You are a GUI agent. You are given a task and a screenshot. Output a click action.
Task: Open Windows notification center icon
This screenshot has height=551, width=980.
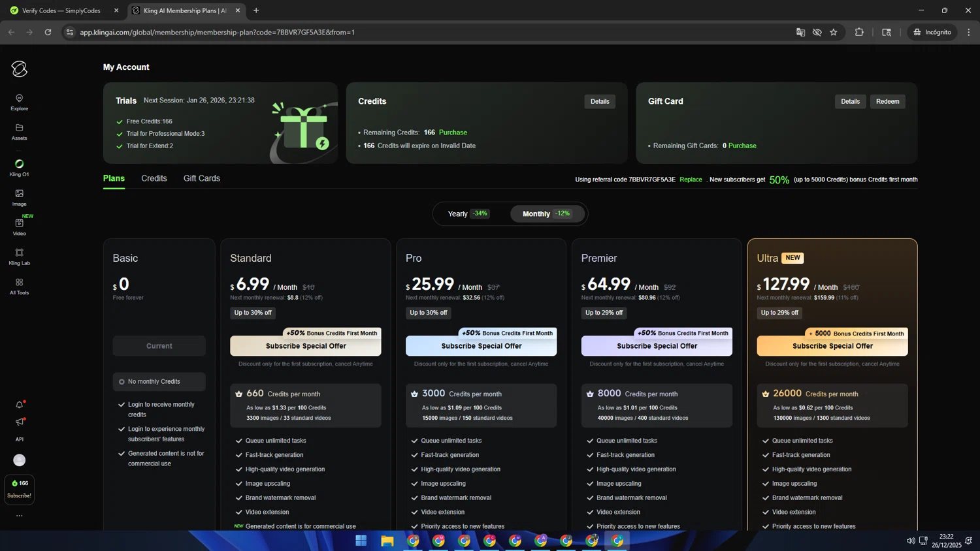coord(968,541)
